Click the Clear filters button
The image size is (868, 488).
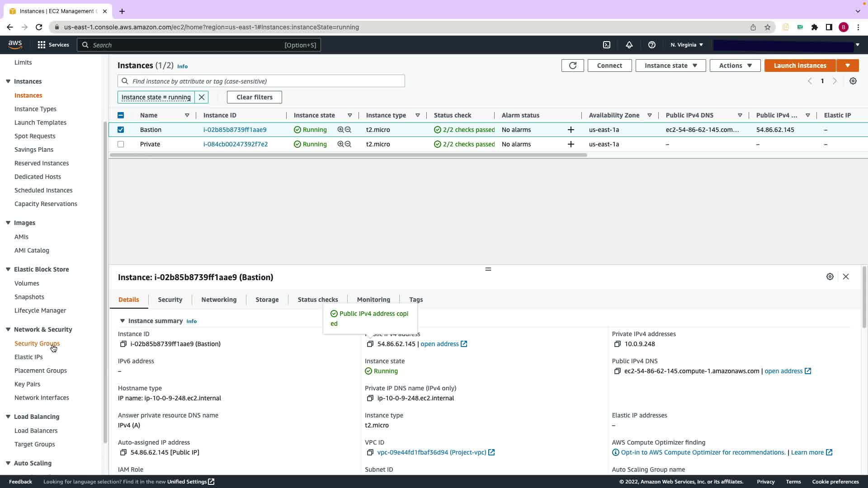tap(254, 97)
